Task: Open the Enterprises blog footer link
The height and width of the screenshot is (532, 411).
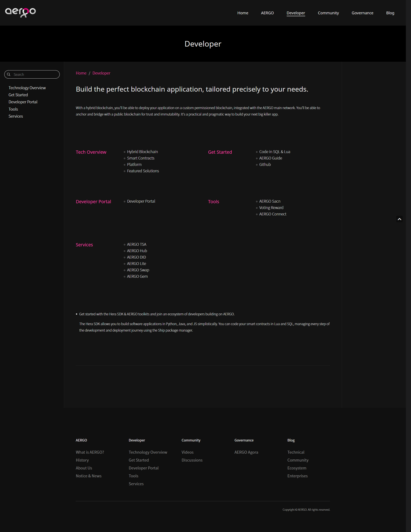Action: coord(297,476)
